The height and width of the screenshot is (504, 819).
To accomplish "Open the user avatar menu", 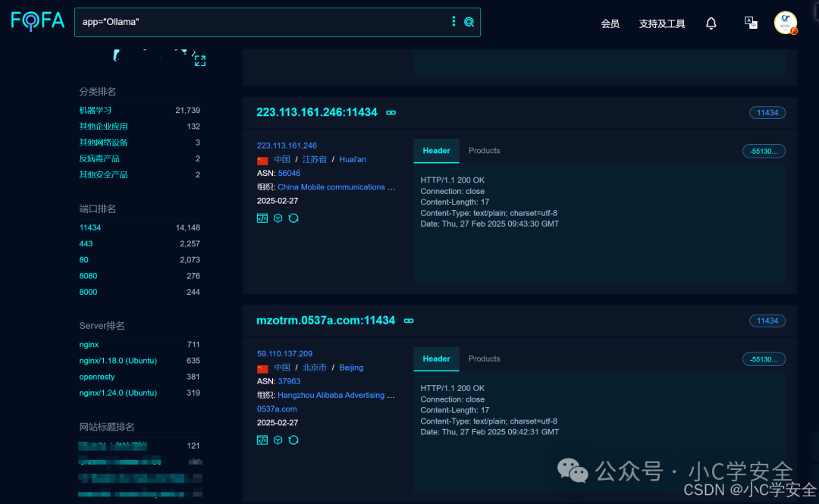I will [785, 23].
